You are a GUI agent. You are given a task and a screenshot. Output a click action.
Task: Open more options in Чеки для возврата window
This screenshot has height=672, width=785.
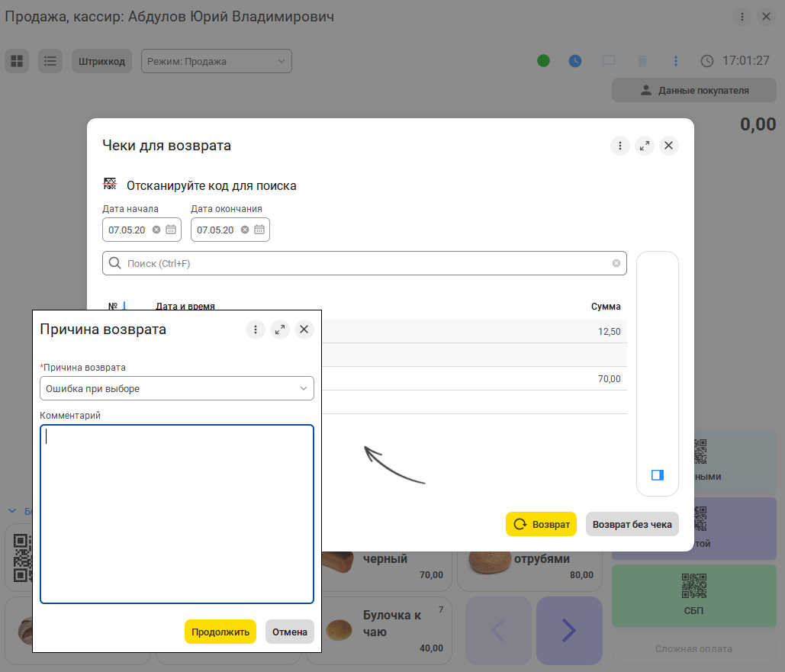[x=619, y=146]
